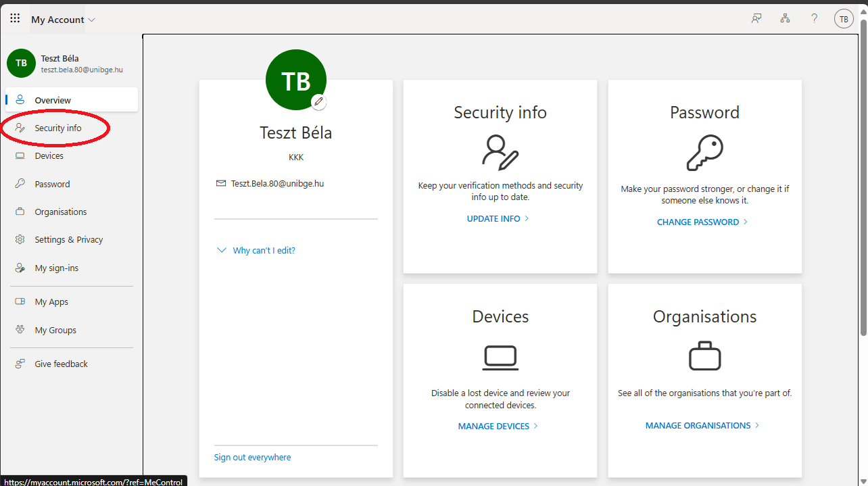
Task: Click the Security info person-pencil card icon
Action: (500, 152)
